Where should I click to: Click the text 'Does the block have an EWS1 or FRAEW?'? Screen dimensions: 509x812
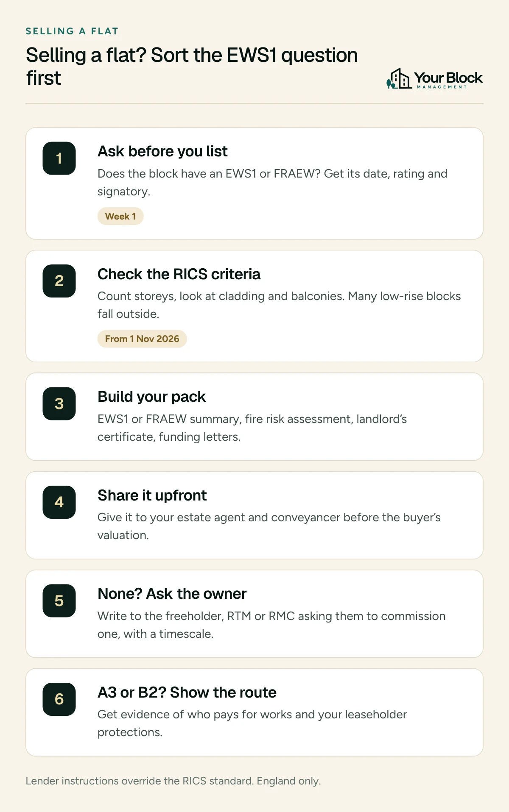(209, 174)
